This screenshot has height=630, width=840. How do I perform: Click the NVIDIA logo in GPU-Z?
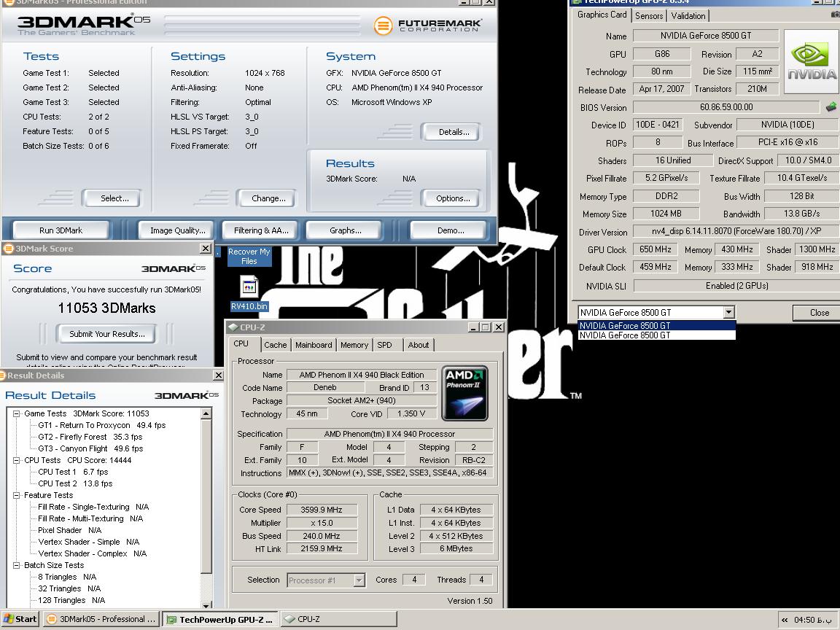(x=812, y=62)
